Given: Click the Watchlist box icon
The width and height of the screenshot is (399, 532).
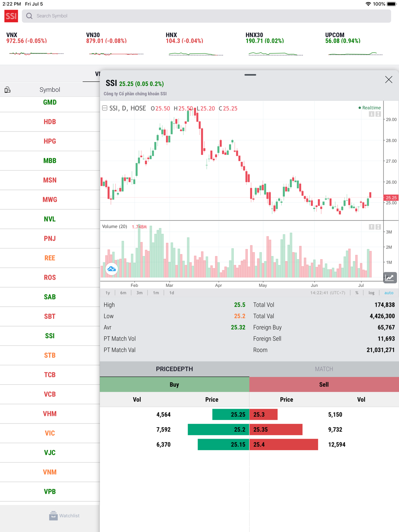Looking at the screenshot, I should point(53,516).
